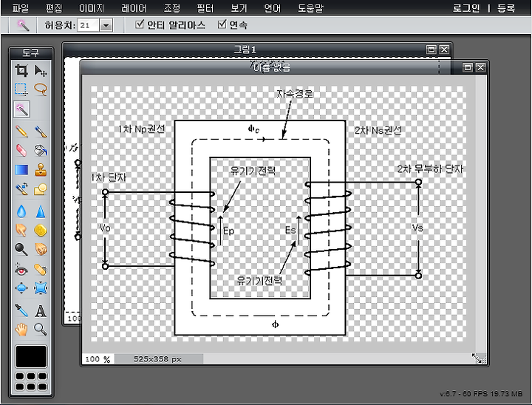The width and height of the screenshot is (532, 405).
Task: Select the Zoom magnifier tool
Action: coord(41,330)
